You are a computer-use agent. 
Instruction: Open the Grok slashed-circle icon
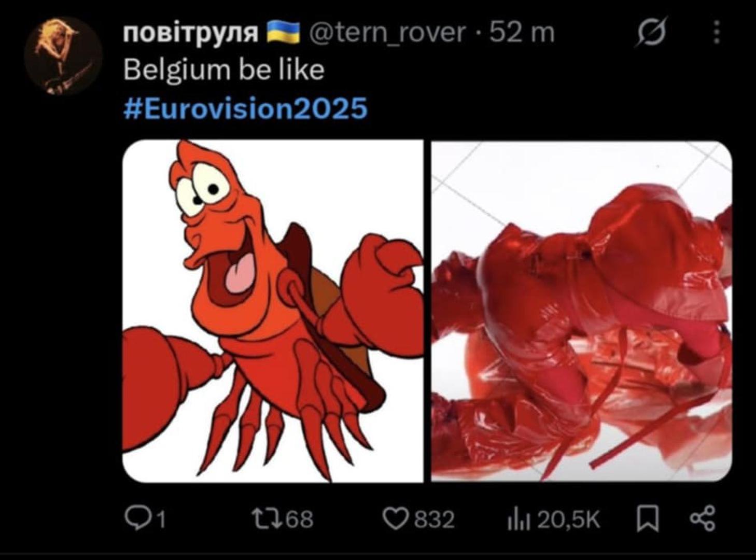[x=651, y=32]
